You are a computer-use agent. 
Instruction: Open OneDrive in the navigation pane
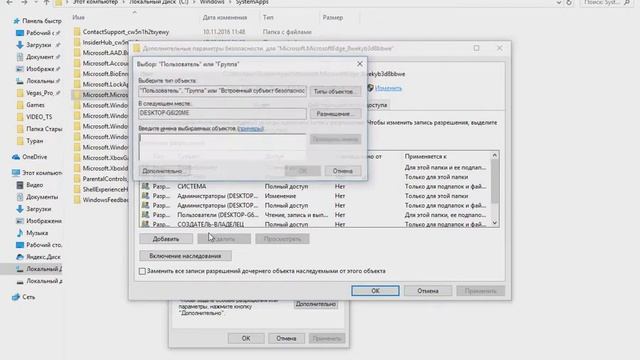tap(35, 157)
